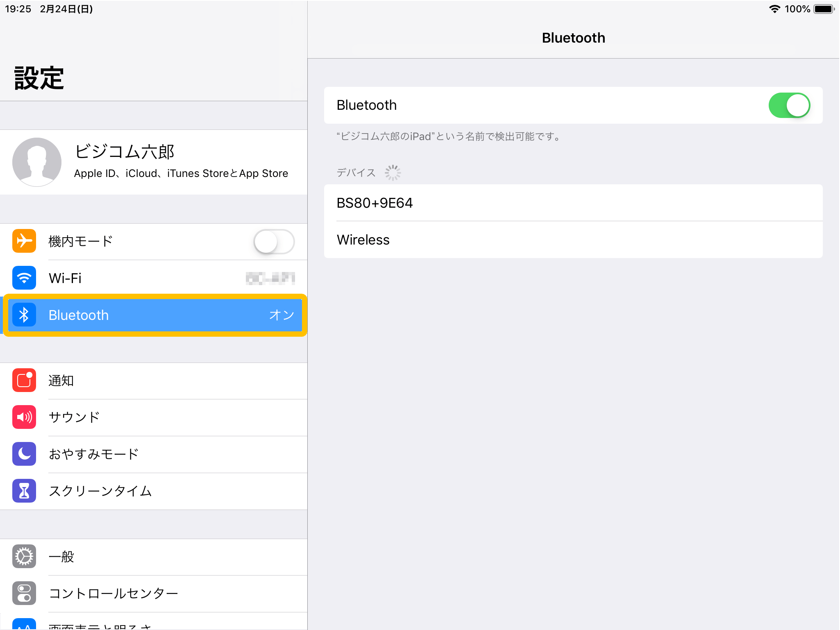Connect to the BS80+9E64 device
The width and height of the screenshot is (840, 630).
coord(573,203)
